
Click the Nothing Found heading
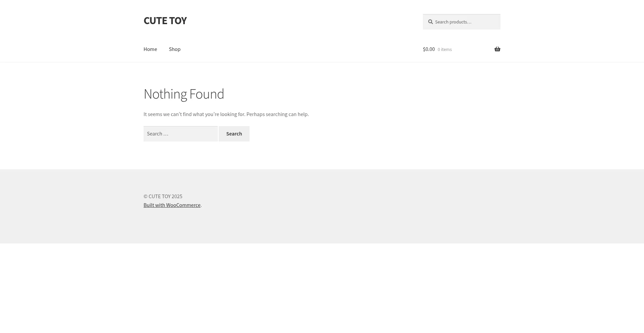coord(184,94)
